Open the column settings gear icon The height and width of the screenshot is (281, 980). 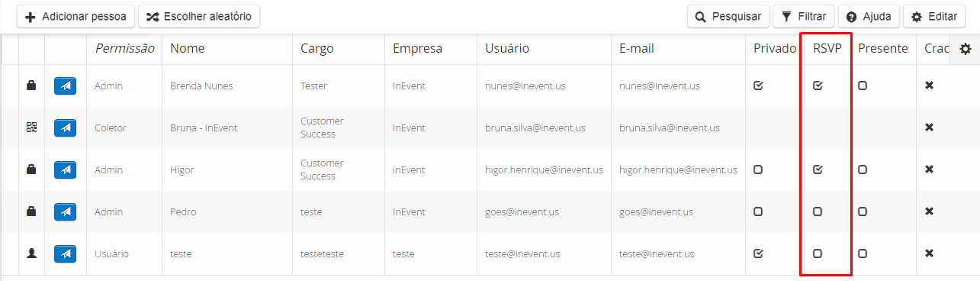pyautogui.click(x=966, y=49)
